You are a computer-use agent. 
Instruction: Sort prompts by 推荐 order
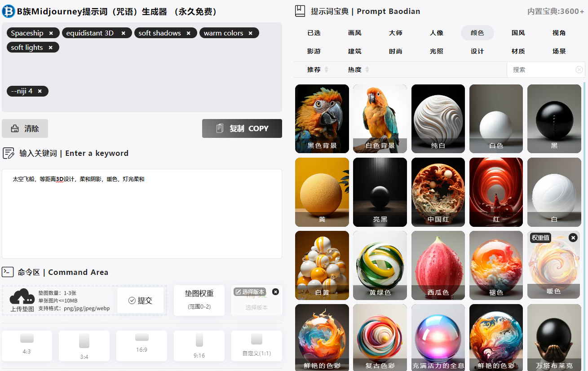318,70
